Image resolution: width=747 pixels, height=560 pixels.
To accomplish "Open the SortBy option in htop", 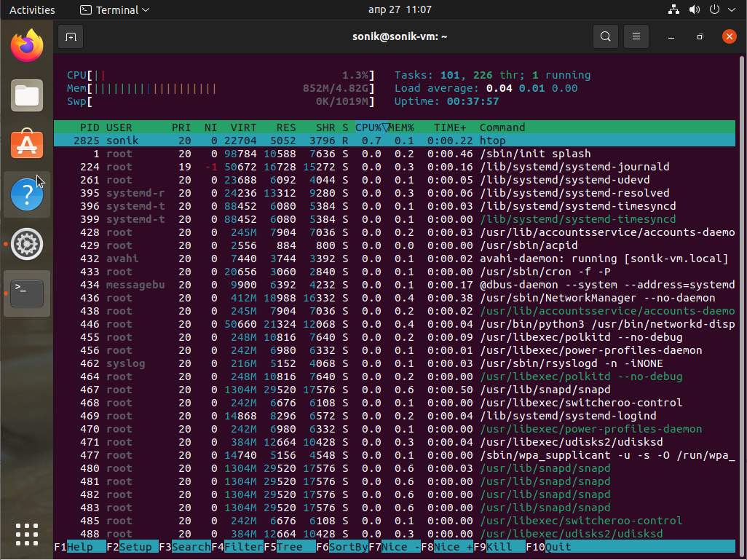I will pos(347,547).
